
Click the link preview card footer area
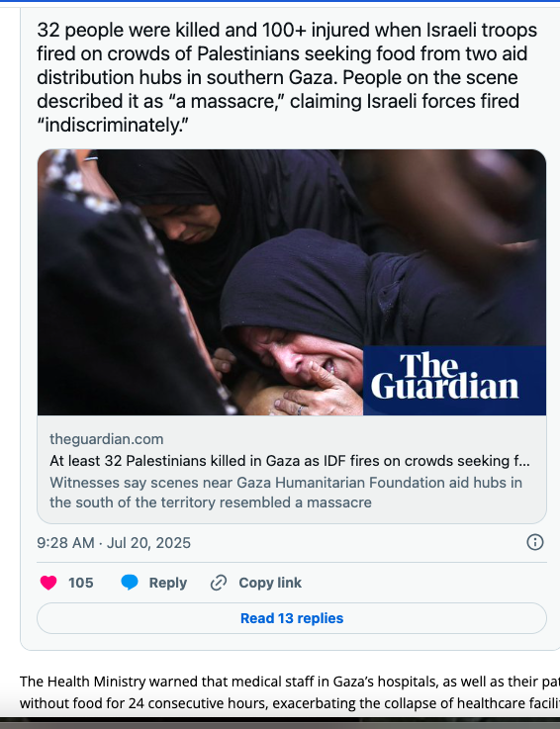(292, 470)
